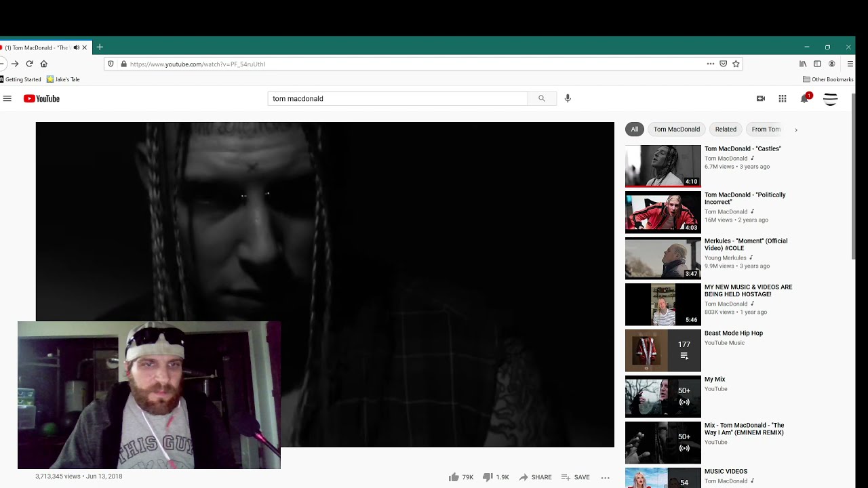View site tracking protection shield
This screenshot has width=868, height=488.
pyautogui.click(x=111, y=64)
